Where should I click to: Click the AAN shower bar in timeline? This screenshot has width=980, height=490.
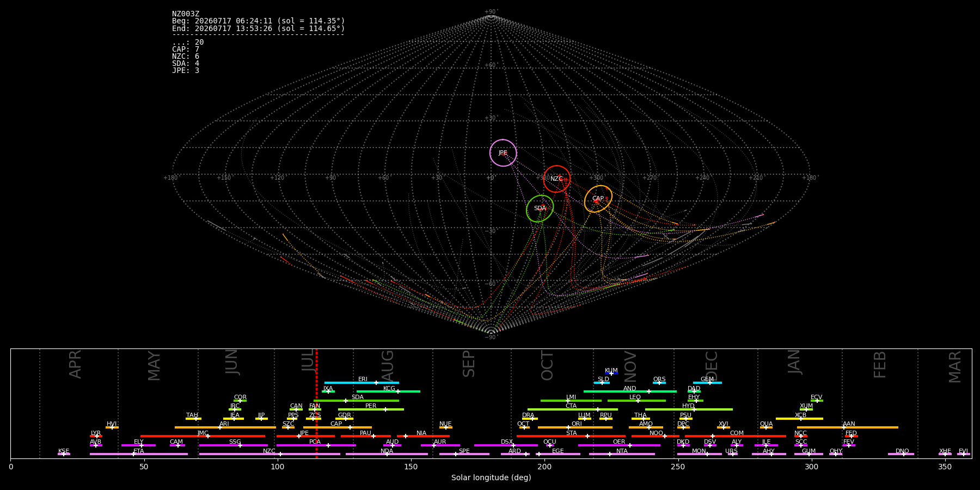848,427
